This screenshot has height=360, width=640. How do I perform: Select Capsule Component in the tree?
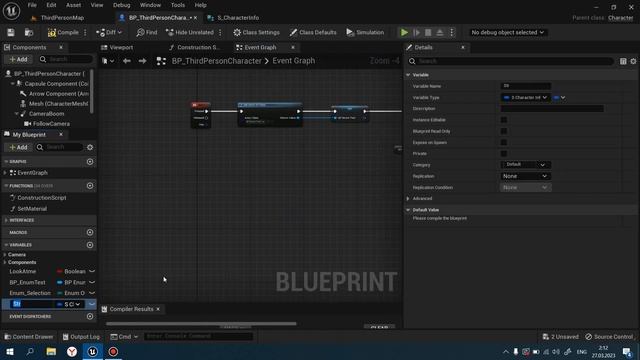(x=56, y=84)
